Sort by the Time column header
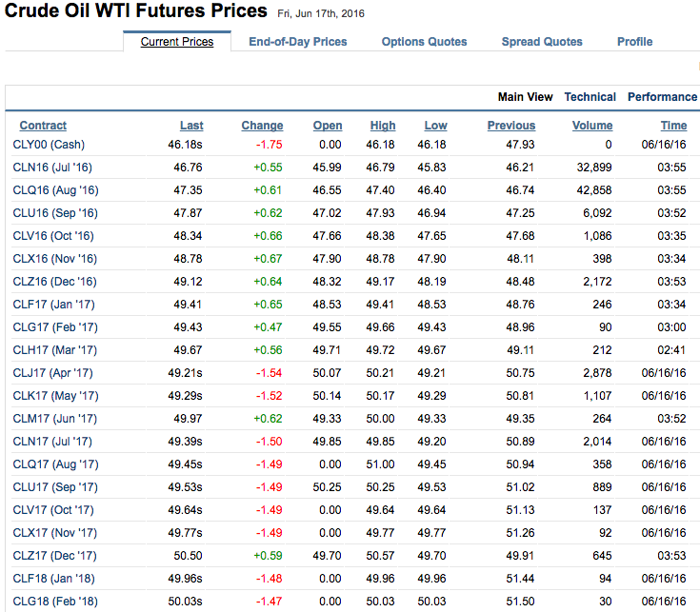 [x=673, y=126]
